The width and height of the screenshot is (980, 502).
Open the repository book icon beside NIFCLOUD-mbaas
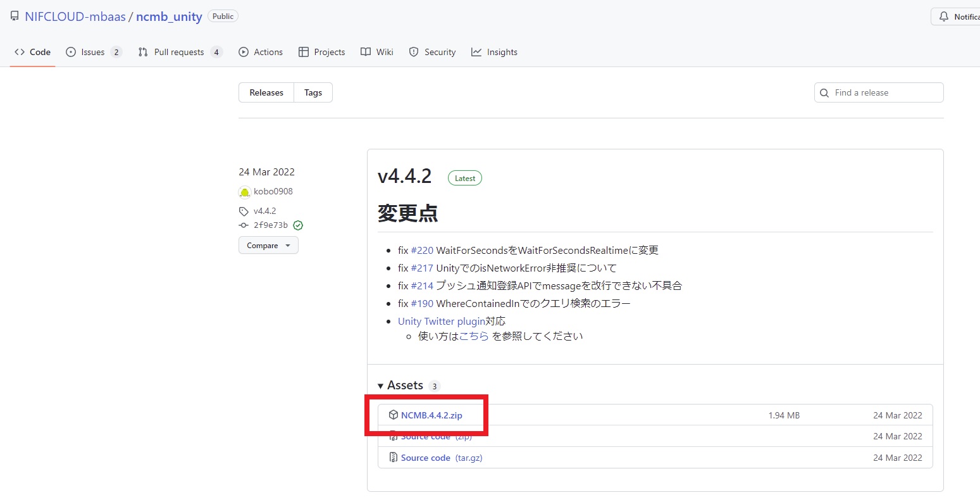coord(14,16)
